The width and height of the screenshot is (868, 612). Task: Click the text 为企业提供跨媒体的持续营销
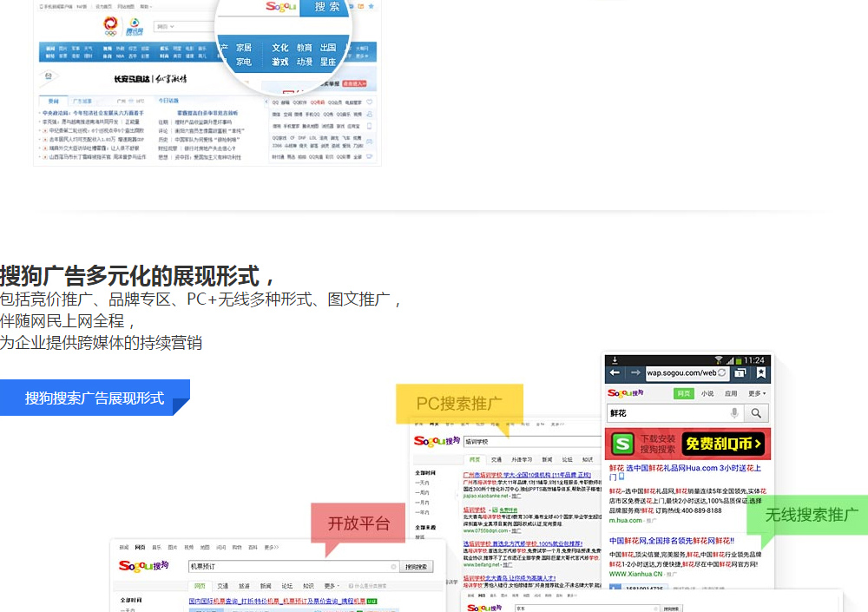click(x=101, y=343)
